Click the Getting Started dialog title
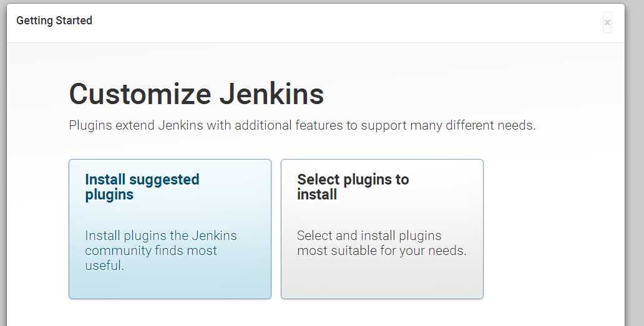Viewport: 644px width, 326px height. coord(54,21)
